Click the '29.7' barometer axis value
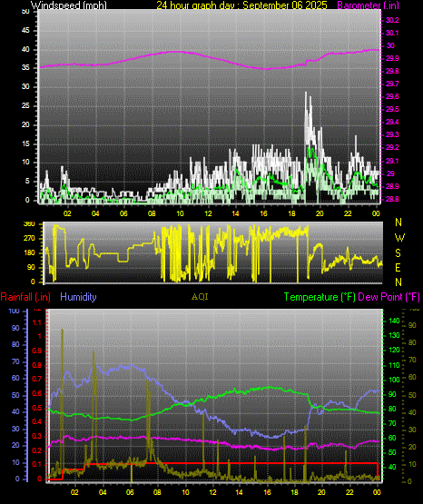The image size is (423, 504). [x=392, y=84]
